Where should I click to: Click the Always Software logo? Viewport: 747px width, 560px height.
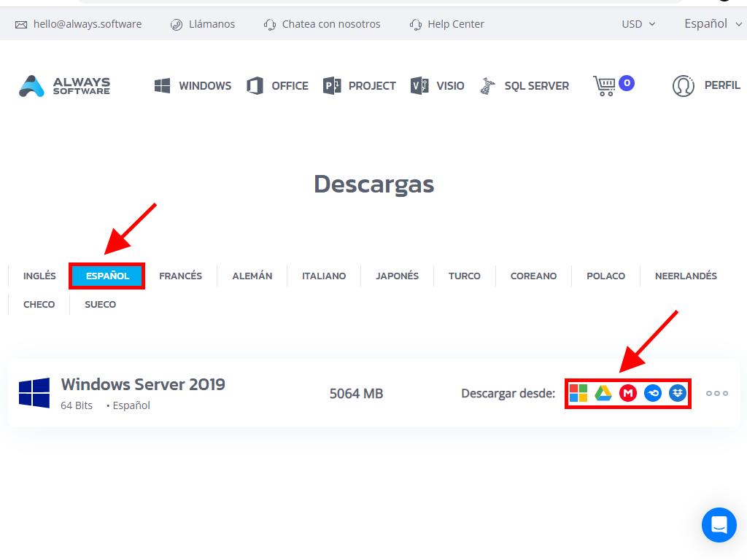[64, 86]
